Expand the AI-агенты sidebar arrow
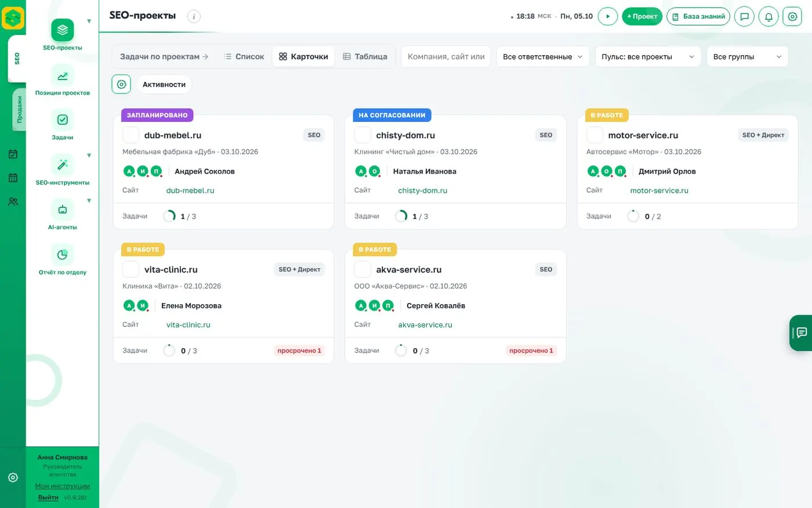812x508 pixels. 89,201
